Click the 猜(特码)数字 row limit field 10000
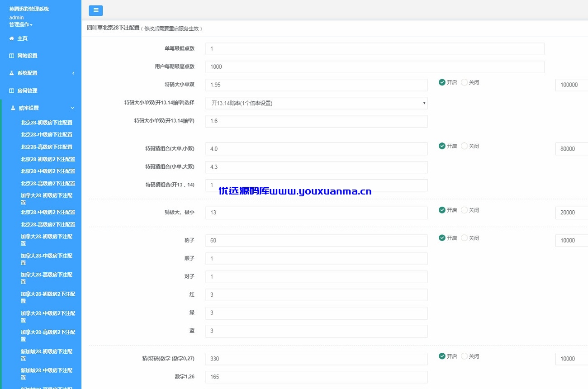 572,359
